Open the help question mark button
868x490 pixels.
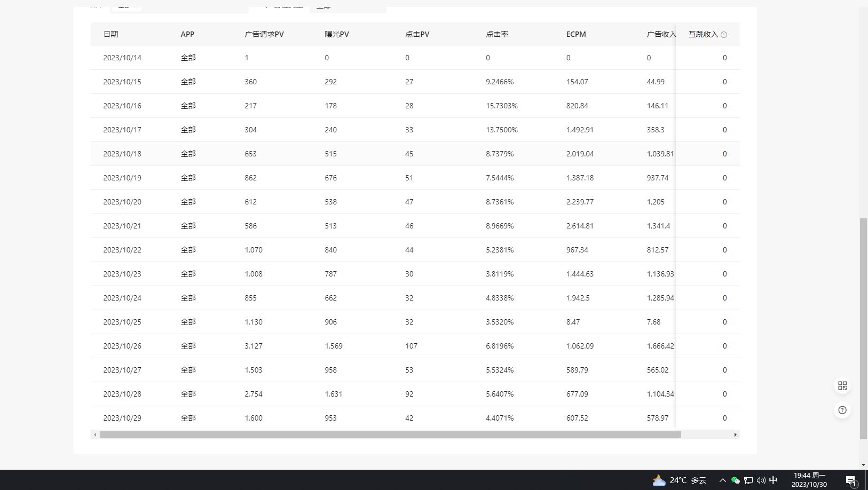[842, 410]
